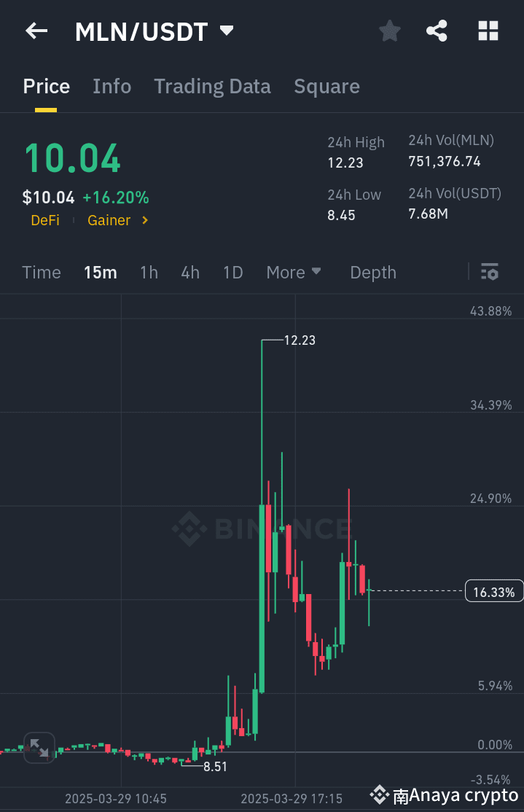Expand the More timeframes dropdown

tap(294, 272)
